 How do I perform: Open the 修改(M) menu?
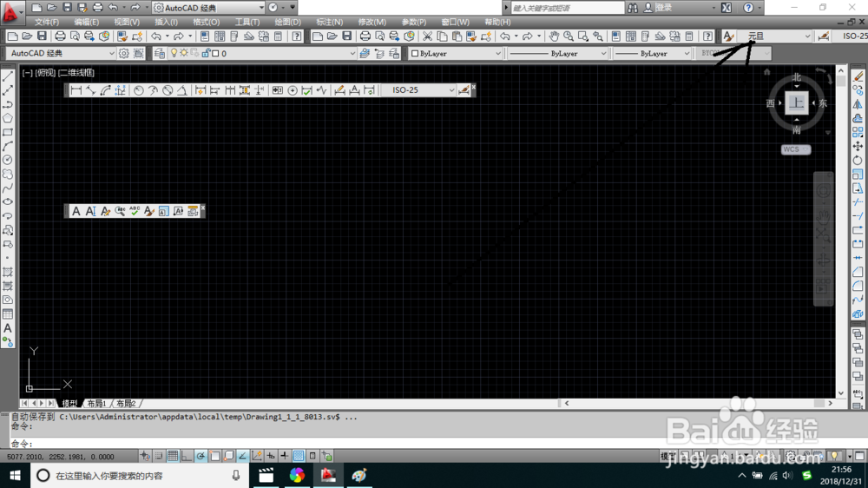click(x=372, y=23)
